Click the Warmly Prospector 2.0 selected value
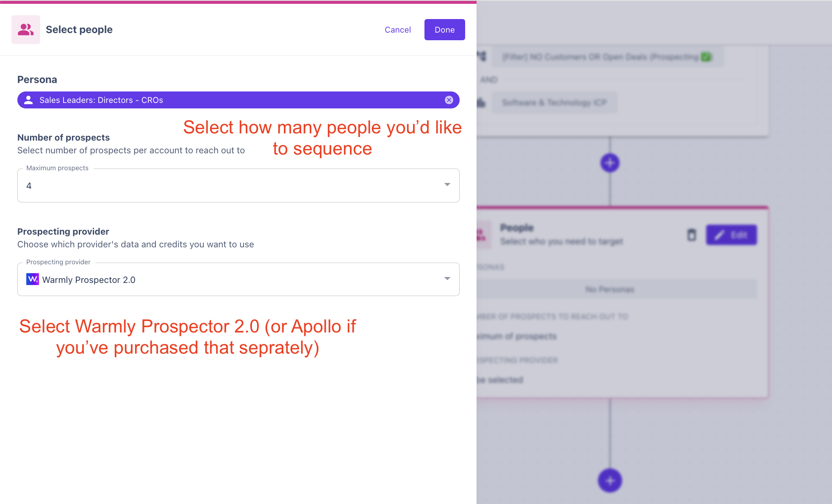The image size is (832, 504). 89,280
